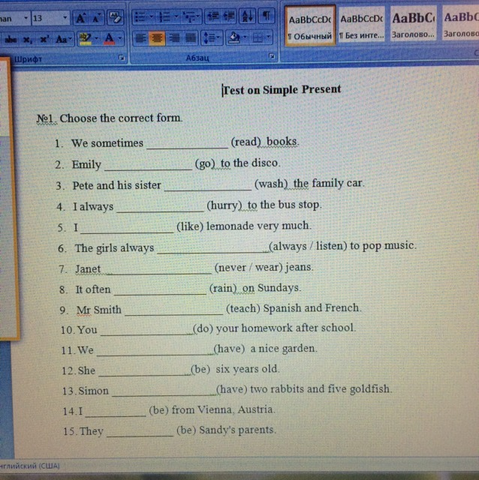Viewport: 479px width, 480px height.
Task: Toggle center alignment
Action: click(157, 38)
